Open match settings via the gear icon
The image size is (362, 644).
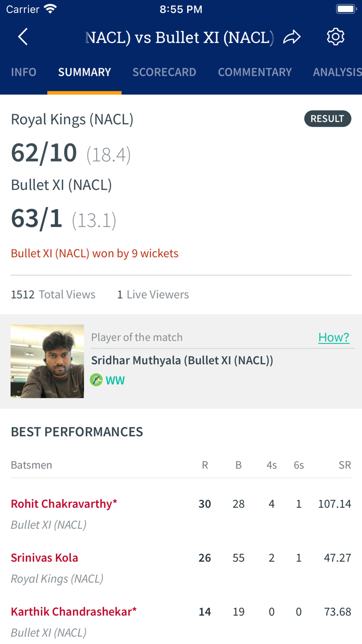coord(335,36)
